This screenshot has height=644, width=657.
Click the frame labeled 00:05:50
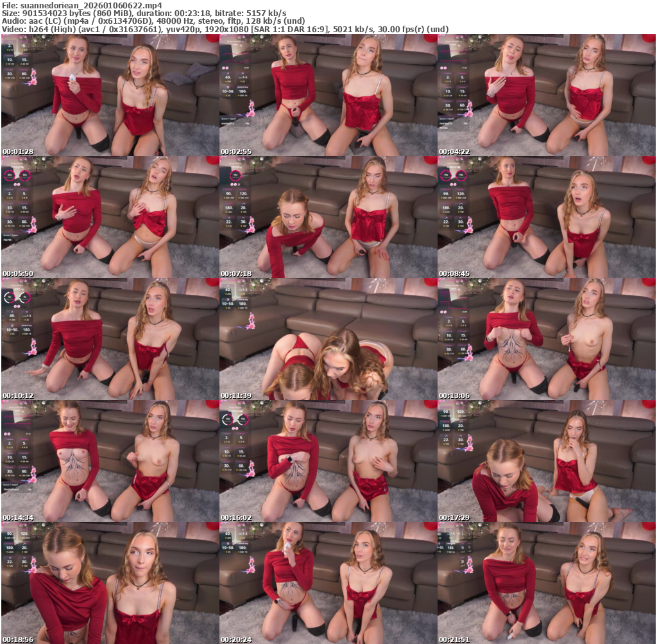click(110, 217)
